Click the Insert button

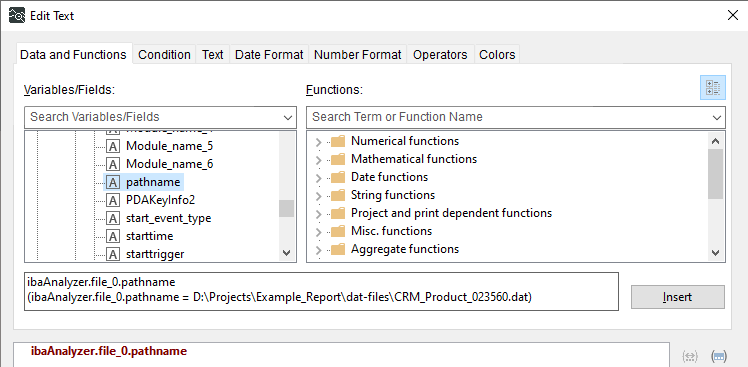point(677,297)
